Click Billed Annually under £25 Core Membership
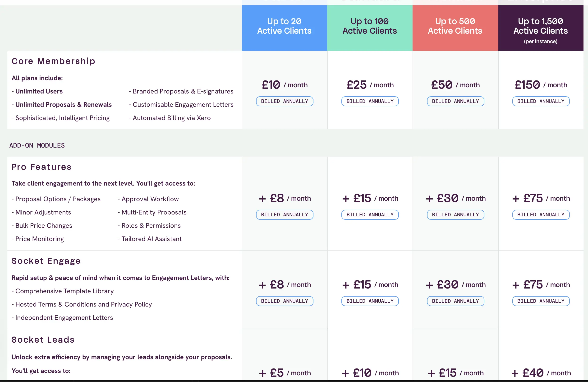This screenshot has height=382, width=588. pos(370,101)
